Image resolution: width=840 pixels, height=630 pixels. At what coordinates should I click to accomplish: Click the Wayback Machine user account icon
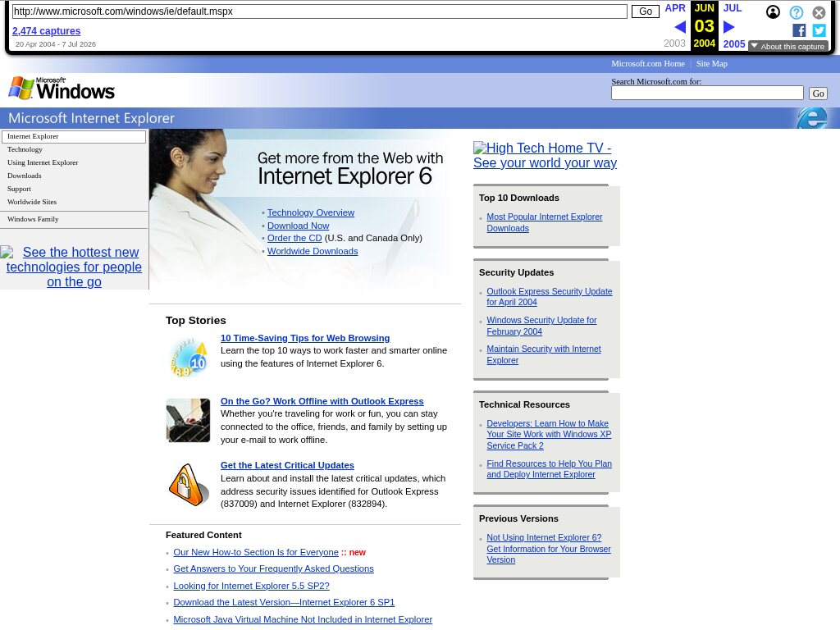[x=773, y=11]
